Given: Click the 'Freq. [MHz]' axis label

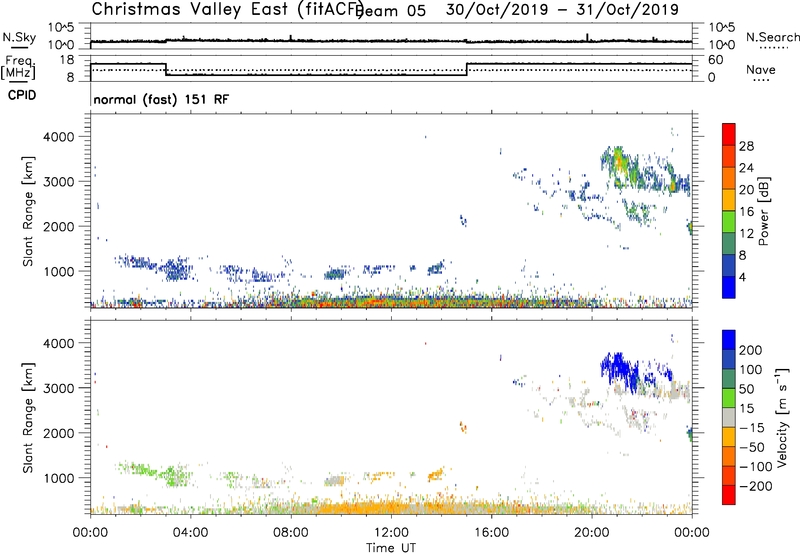Looking at the screenshot, I should [x=19, y=68].
